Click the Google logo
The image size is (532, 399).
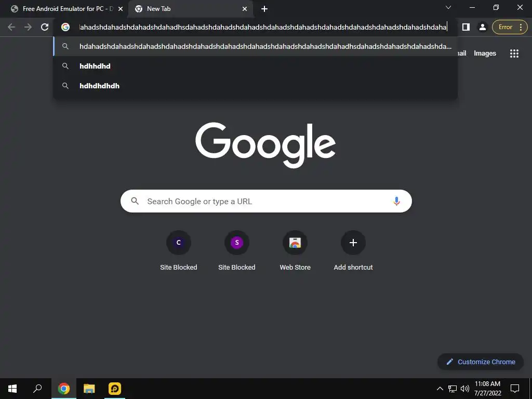tap(265, 145)
